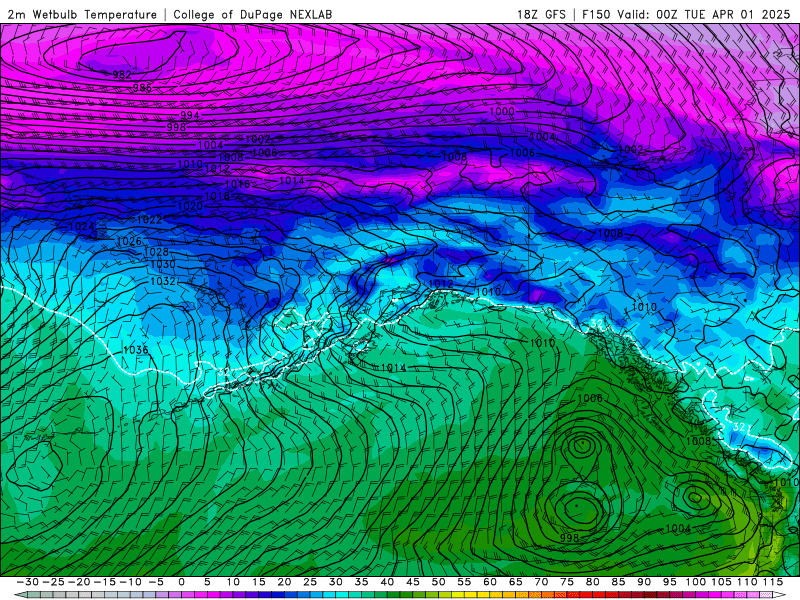800x600 pixels.
Task: Click the 70 color scale value
Action: (541, 582)
